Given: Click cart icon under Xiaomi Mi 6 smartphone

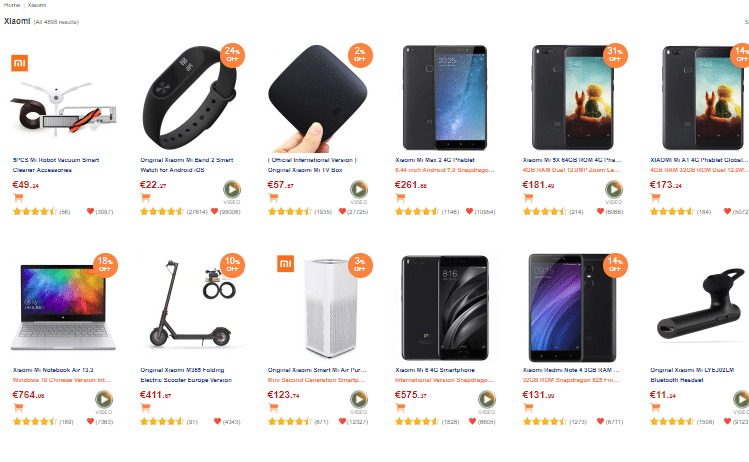Looking at the screenshot, I should tap(400, 408).
